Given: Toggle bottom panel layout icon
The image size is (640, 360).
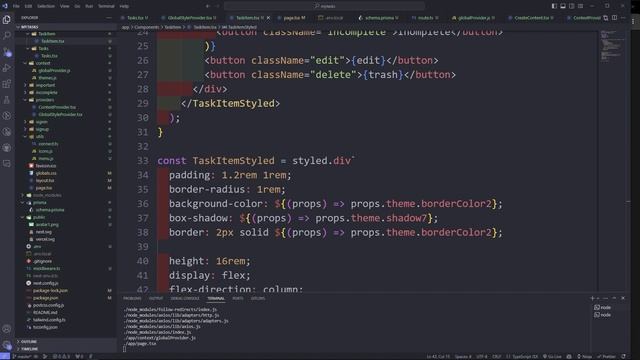Looking at the screenshot, I should (x=563, y=6).
